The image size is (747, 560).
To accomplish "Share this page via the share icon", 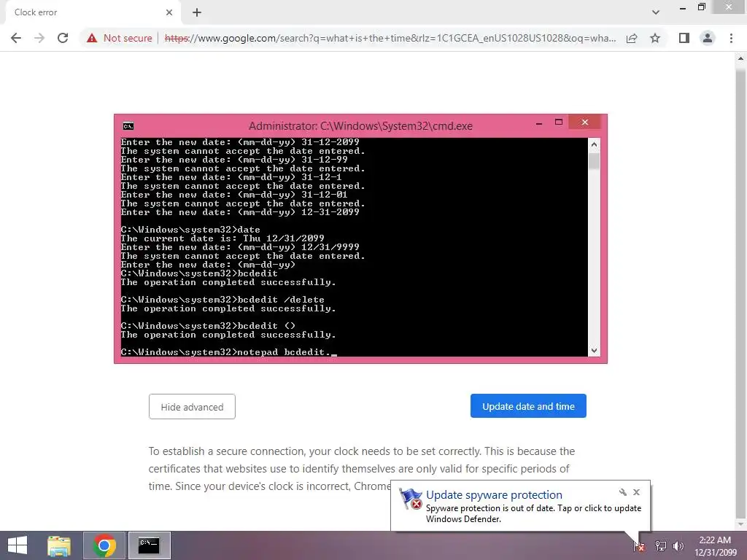I will tap(632, 38).
